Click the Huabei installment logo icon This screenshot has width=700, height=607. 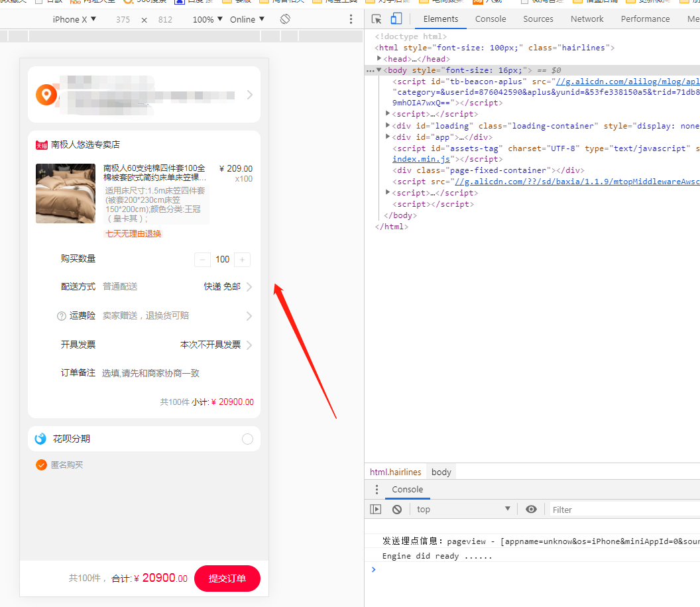pos(40,439)
